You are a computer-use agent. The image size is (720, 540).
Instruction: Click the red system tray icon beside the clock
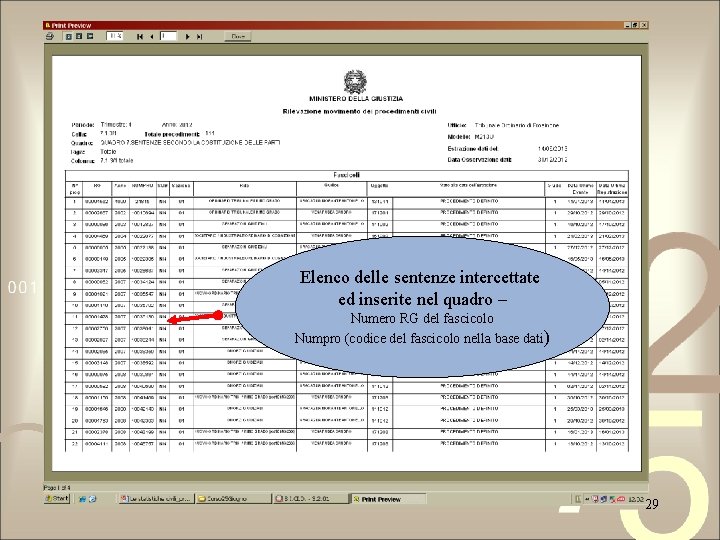click(621, 499)
